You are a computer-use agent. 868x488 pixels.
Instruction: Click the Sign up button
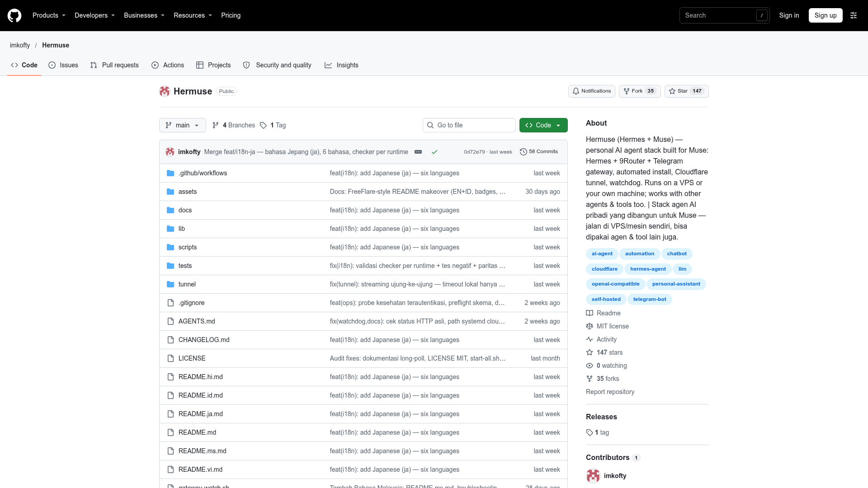coord(826,15)
